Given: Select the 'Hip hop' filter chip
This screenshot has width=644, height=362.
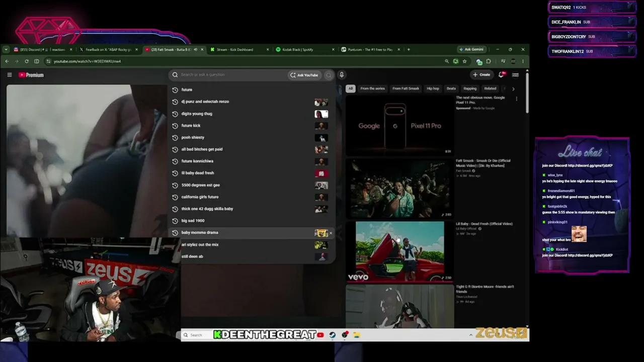Looking at the screenshot, I should pyautogui.click(x=433, y=88).
